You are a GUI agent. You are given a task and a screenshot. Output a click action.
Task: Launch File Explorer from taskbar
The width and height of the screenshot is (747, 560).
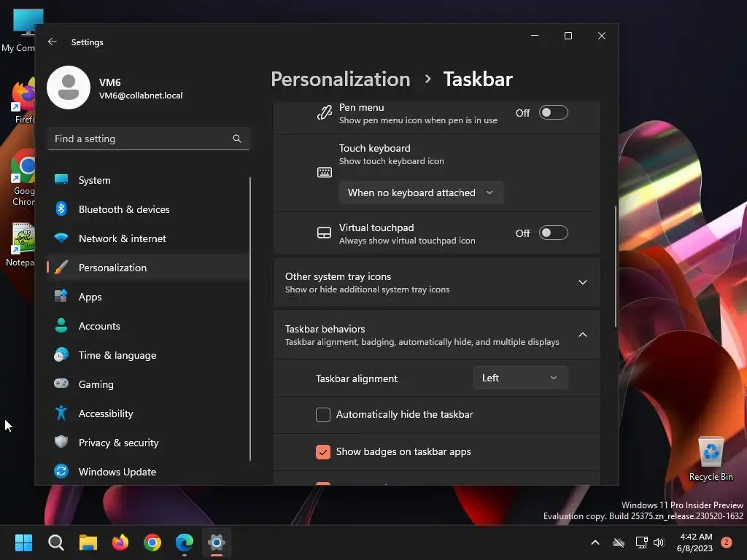click(88, 542)
